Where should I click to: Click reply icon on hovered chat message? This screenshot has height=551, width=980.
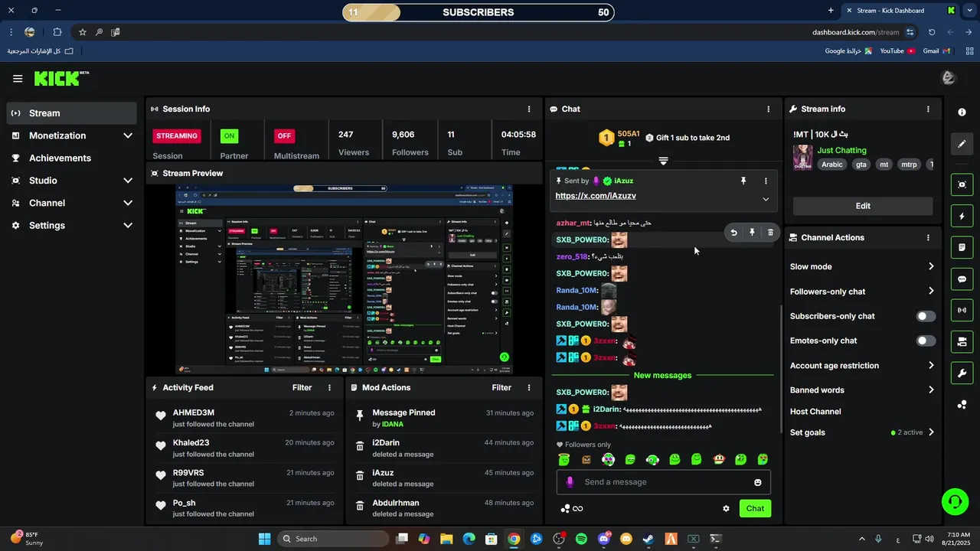click(x=733, y=233)
